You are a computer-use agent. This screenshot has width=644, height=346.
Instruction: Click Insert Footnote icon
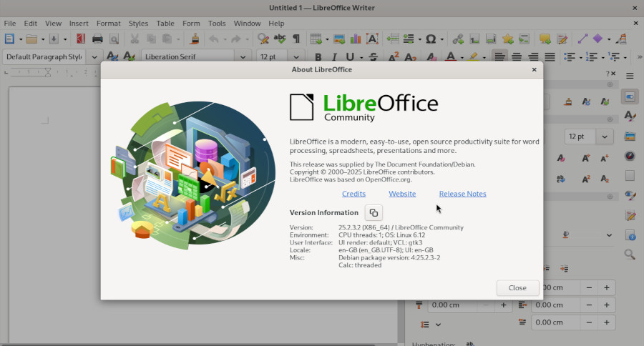coord(474,39)
